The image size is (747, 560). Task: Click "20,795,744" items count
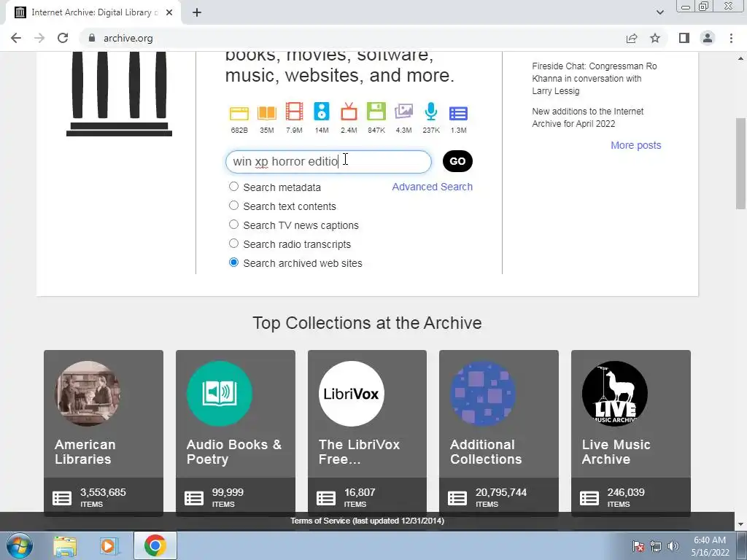pyautogui.click(x=501, y=492)
